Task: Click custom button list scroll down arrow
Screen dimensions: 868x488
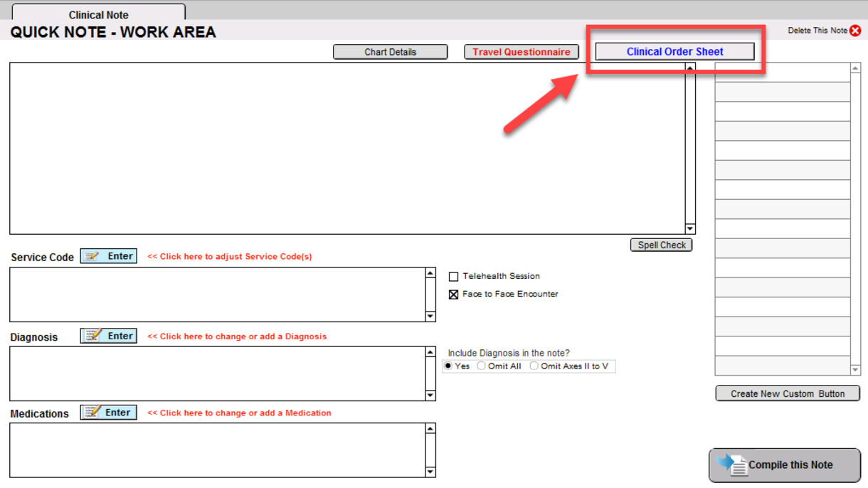Action: [855, 370]
